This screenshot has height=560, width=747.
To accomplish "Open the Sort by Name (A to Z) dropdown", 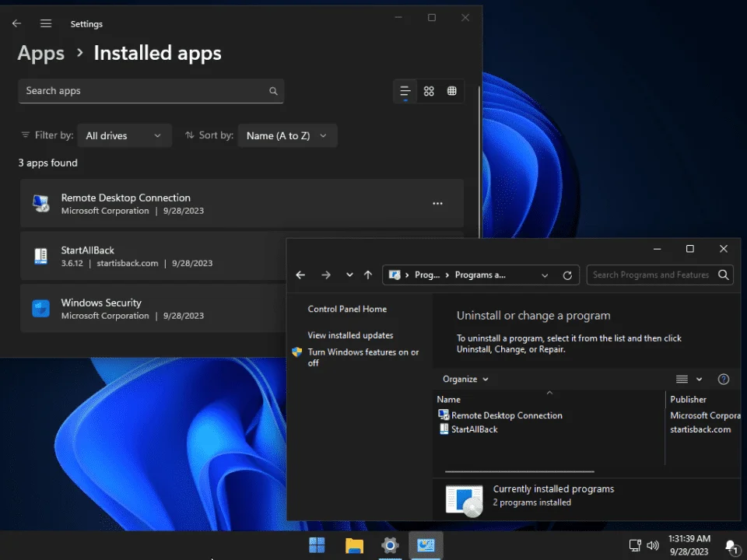I will pyautogui.click(x=287, y=135).
